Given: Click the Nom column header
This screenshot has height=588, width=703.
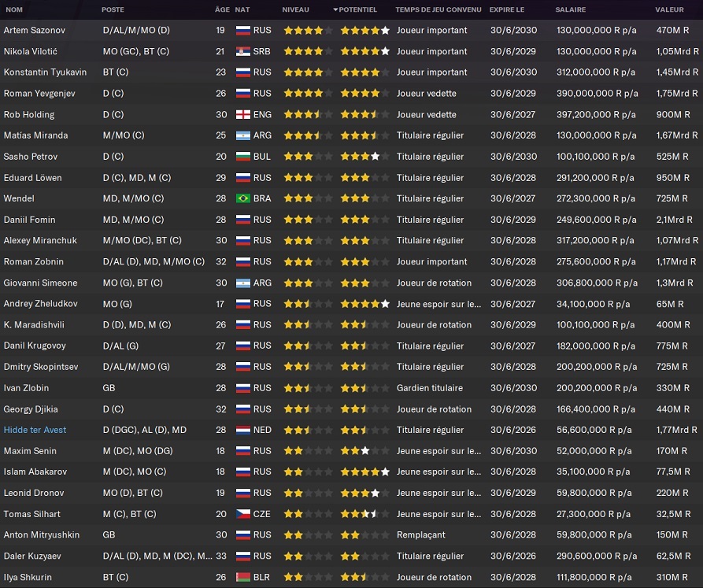Looking at the screenshot, I should pyautogui.click(x=14, y=10).
